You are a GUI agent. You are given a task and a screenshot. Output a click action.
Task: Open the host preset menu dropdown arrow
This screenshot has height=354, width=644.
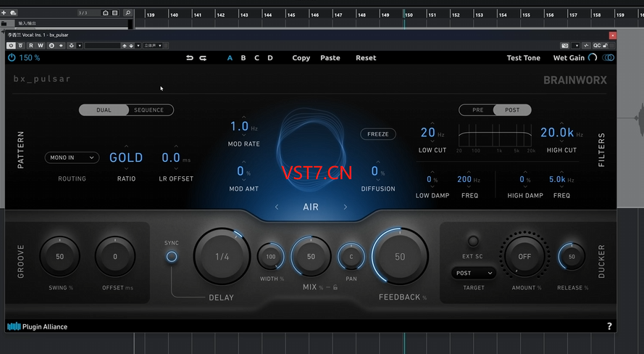tap(138, 46)
